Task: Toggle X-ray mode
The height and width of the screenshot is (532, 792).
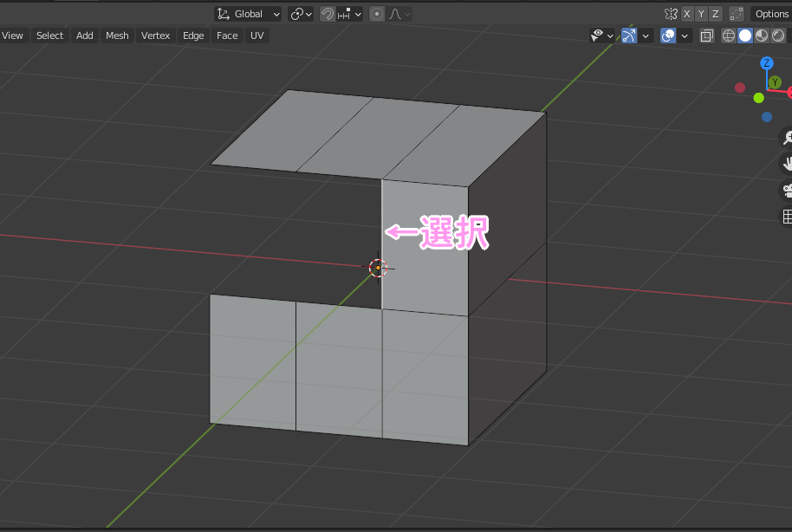Action: click(706, 36)
